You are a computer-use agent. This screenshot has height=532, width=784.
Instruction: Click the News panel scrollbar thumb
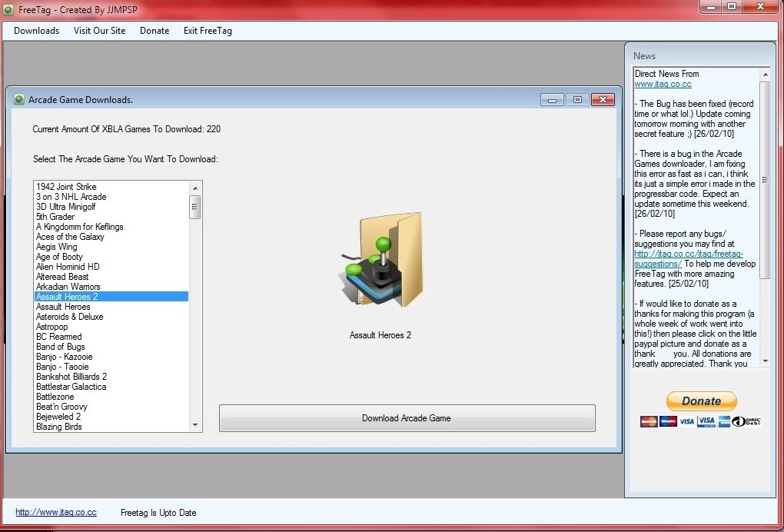(x=765, y=180)
